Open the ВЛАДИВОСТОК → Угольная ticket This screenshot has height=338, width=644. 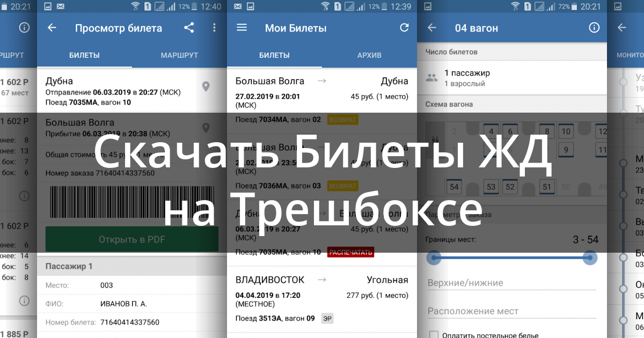[x=322, y=299]
